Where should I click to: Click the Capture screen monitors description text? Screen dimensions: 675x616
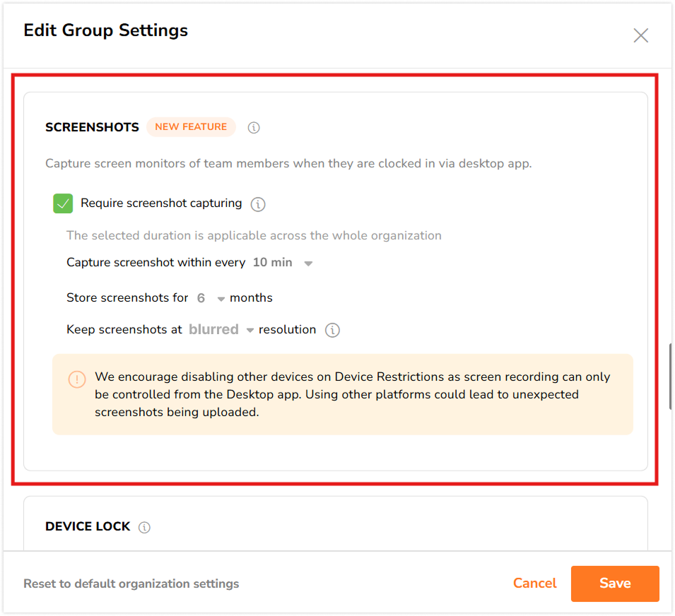point(288,164)
